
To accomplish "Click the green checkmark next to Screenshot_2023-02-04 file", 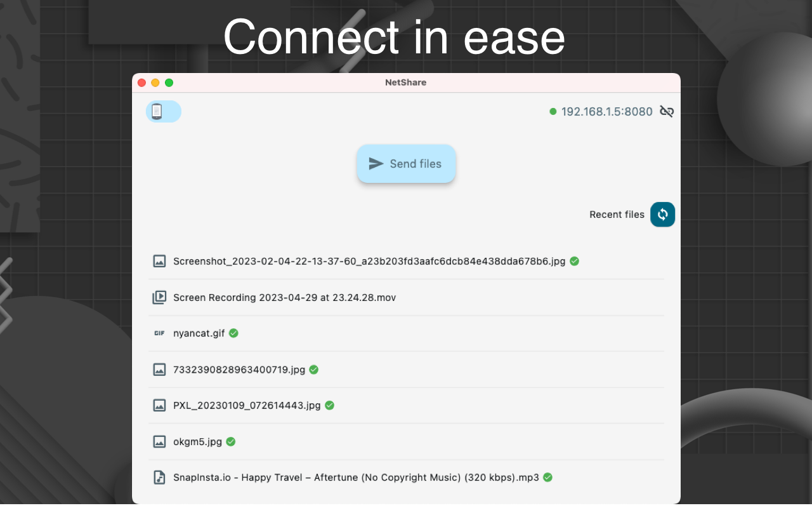I will tap(575, 261).
